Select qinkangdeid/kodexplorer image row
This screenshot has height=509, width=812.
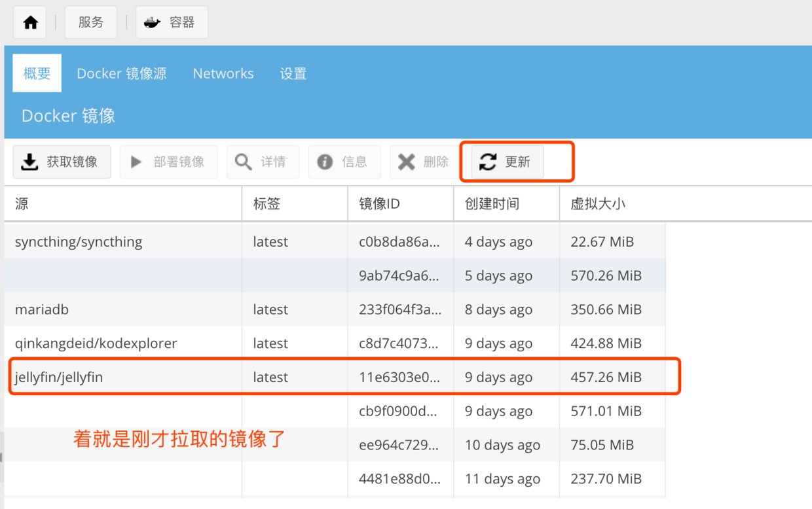(335, 343)
